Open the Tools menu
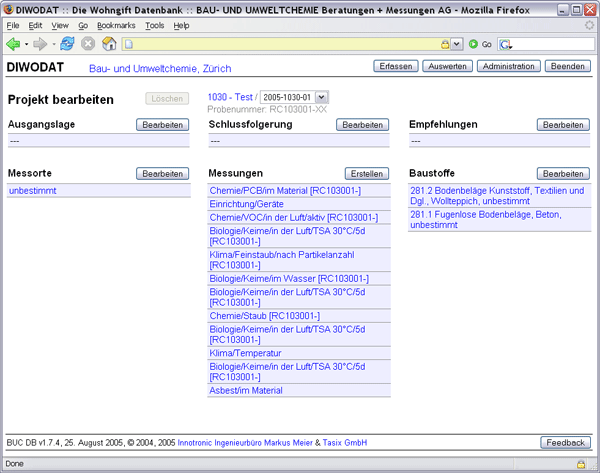Screen dimensions: 600x473 pyautogui.click(x=154, y=25)
